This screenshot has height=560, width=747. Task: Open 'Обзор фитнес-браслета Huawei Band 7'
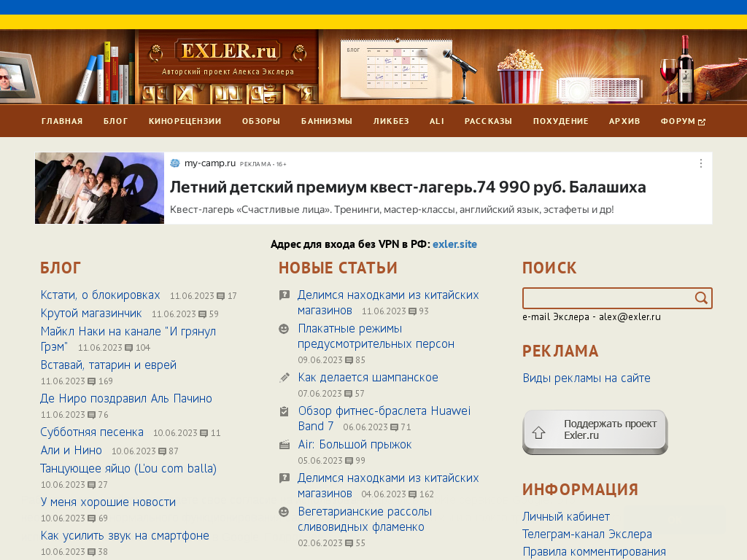384,419
